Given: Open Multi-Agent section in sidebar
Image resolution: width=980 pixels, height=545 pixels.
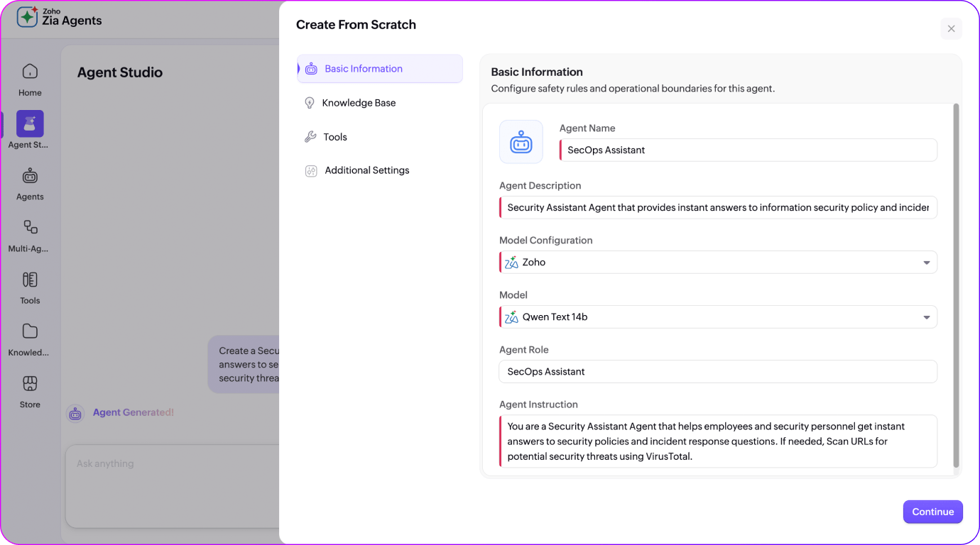Looking at the screenshot, I should coord(30,236).
